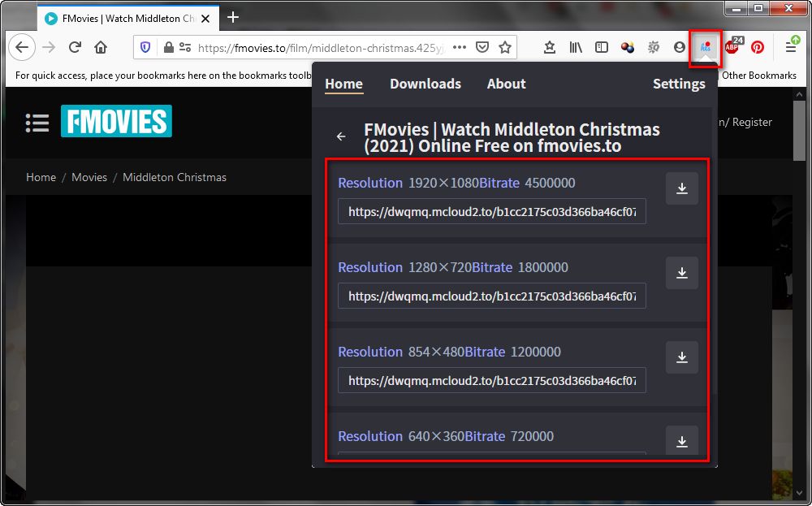Reload the current page
This screenshot has width=812, height=506.
(x=75, y=48)
